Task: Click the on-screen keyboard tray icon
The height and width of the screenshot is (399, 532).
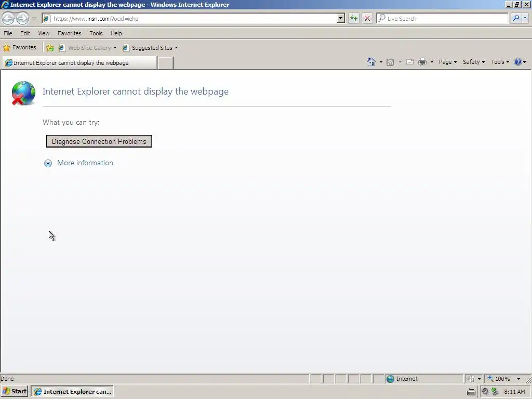Action: click(x=471, y=392)
